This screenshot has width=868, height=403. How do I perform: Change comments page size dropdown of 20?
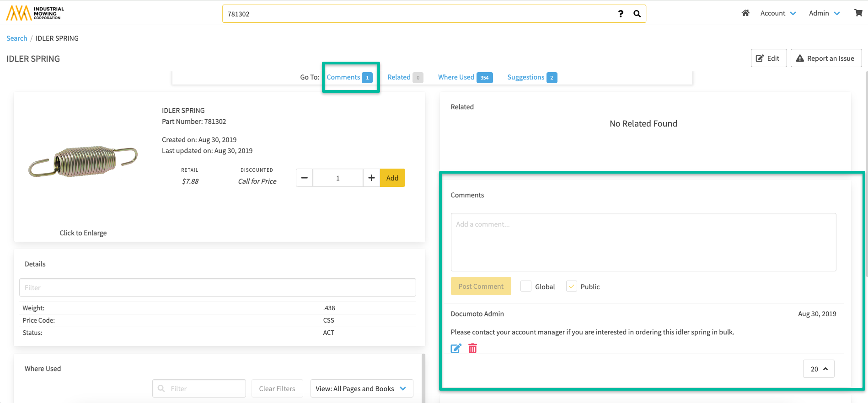pos(819,369)
